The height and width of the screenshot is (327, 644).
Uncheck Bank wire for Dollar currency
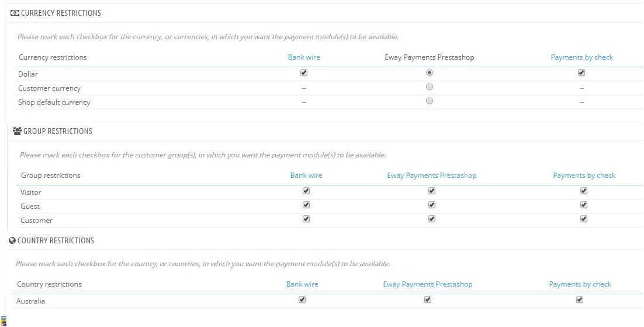[304, 73]
